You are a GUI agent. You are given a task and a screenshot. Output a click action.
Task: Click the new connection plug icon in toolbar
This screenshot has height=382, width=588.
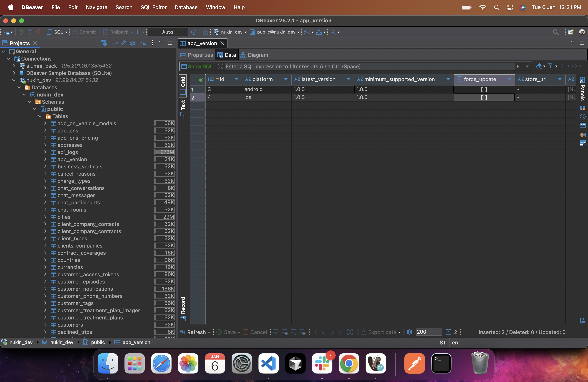[x=7, y=32]
